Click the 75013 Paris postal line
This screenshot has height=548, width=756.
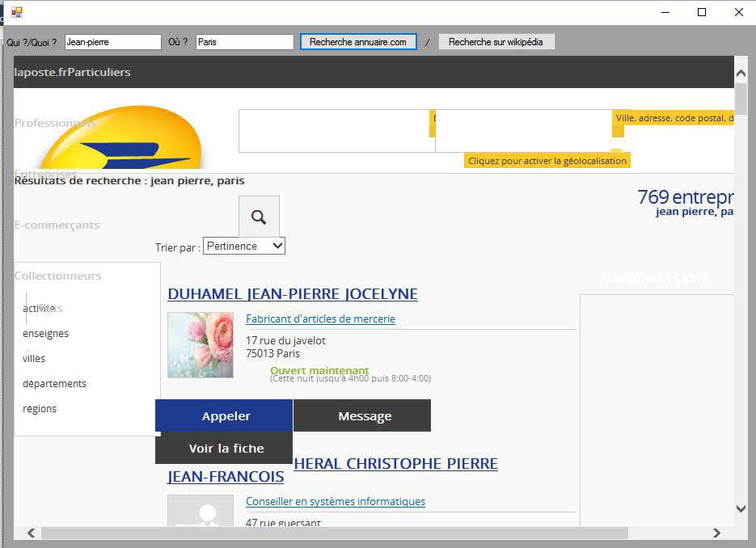(x=273, y=353)
